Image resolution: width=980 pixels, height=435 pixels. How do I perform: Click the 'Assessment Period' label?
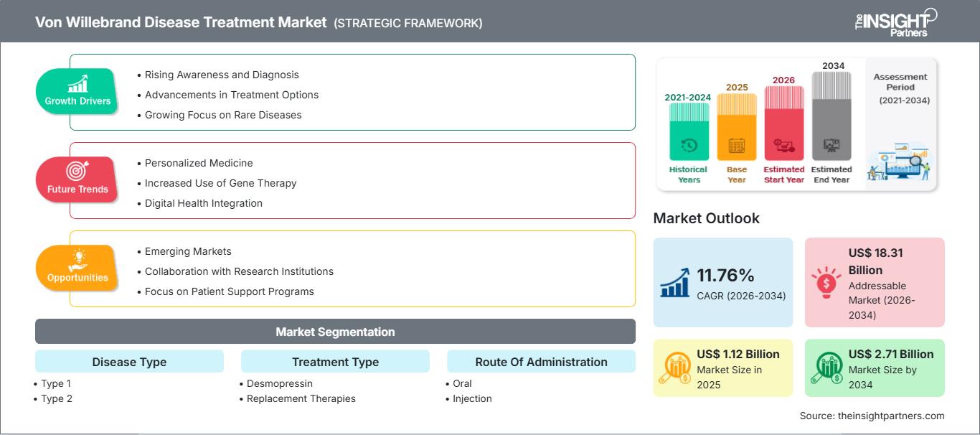click(x=900, y=82)
